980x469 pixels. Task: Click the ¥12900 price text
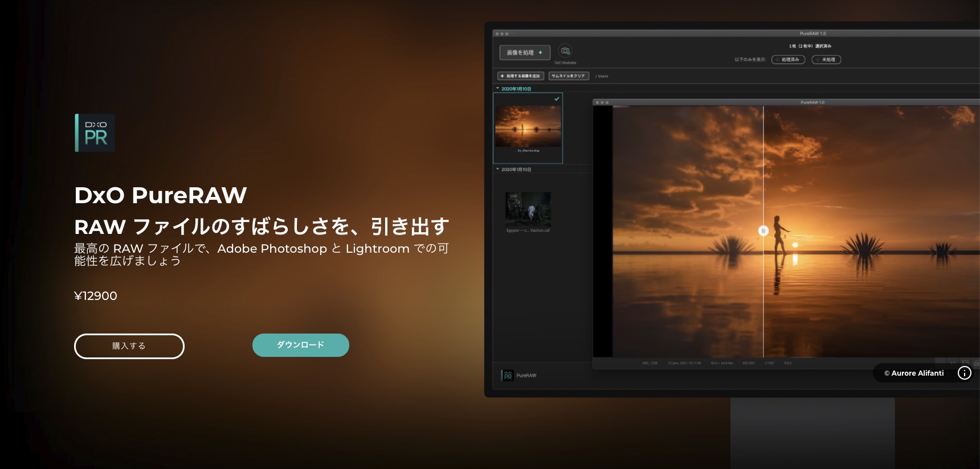(96, 296)
